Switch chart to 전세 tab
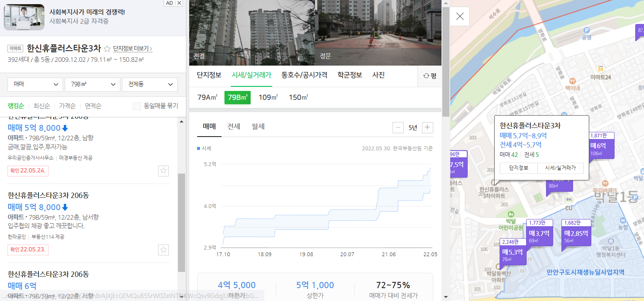Viewport: 644px width, 301px height. click(x=234, y=127)
